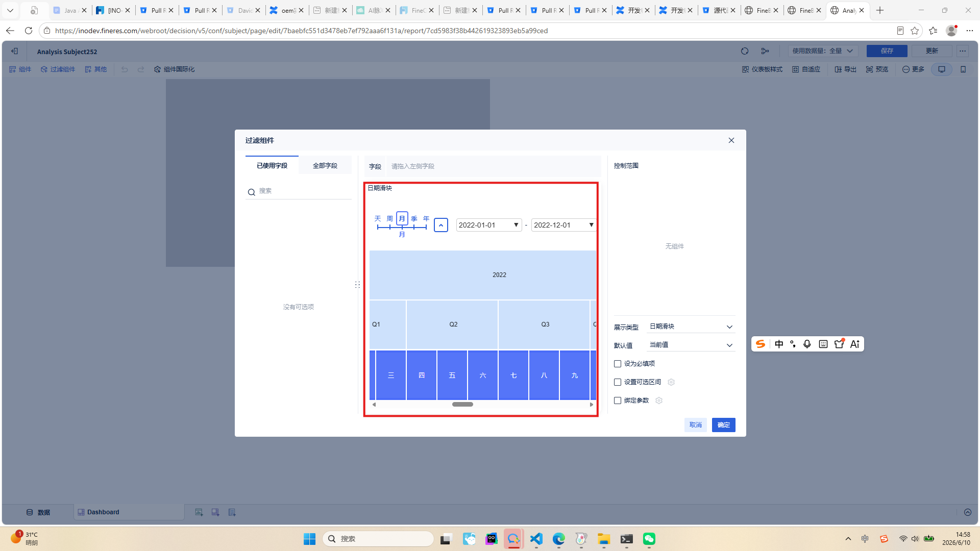Image resolution: width=980 pixels, height=551 pixels.
Task: Switch to the 已使用字段 tab
Action: pyautogui.click(x=272, y=166)
